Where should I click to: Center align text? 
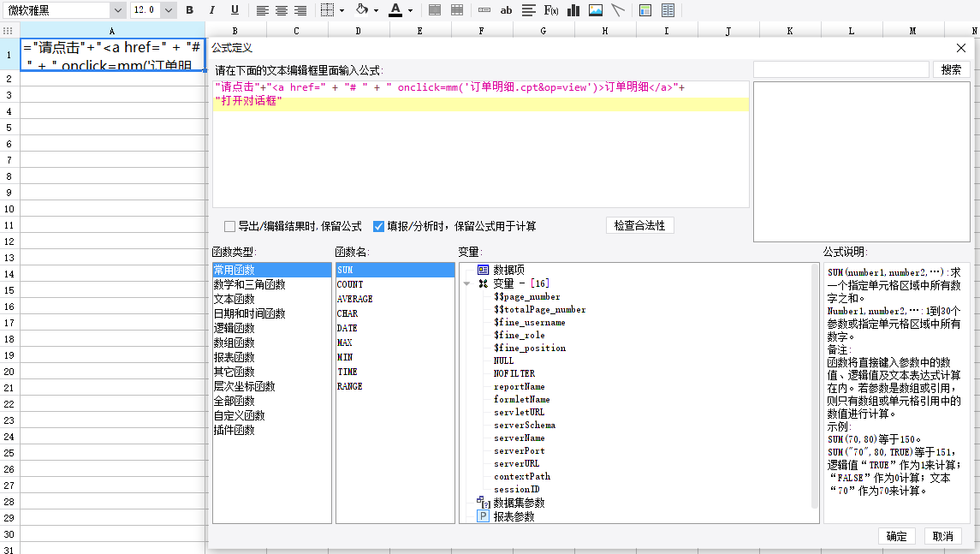(x=282, y=10)
